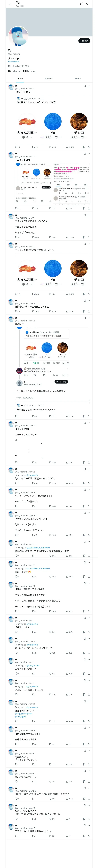Follow the user Yu
This screenshot has height=868, width=98.
tap(84, 41)
